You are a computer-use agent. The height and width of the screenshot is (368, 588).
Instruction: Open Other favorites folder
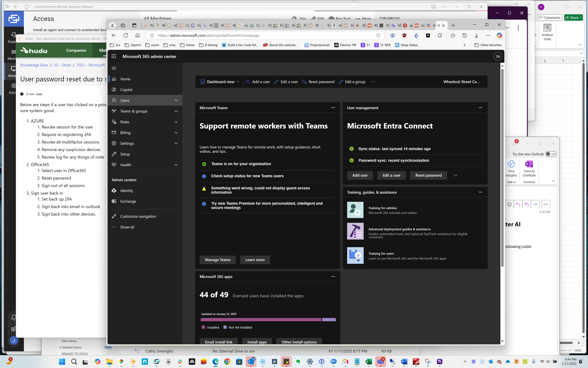(x=488, y=45)
